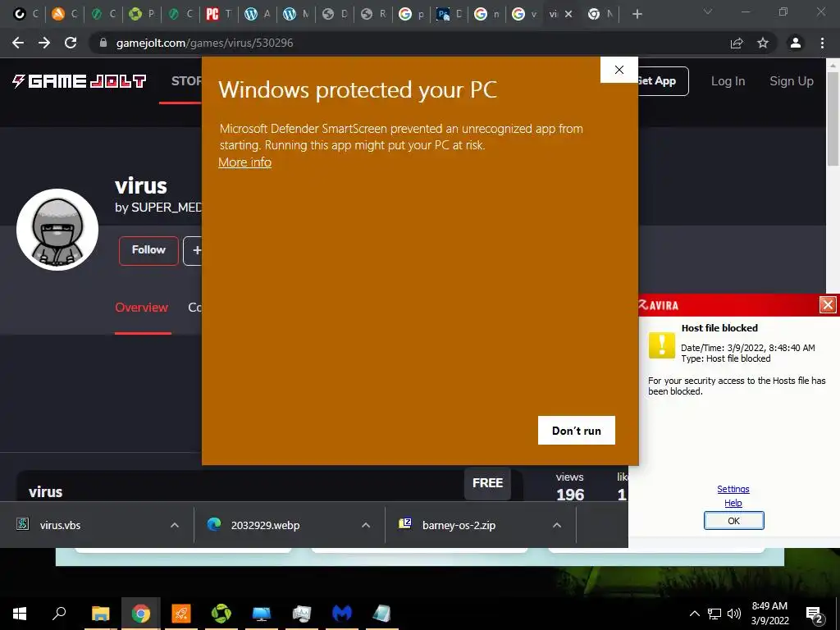Click the URL in the address bar
The image size is (840, 630).
(x=204, y=43)
